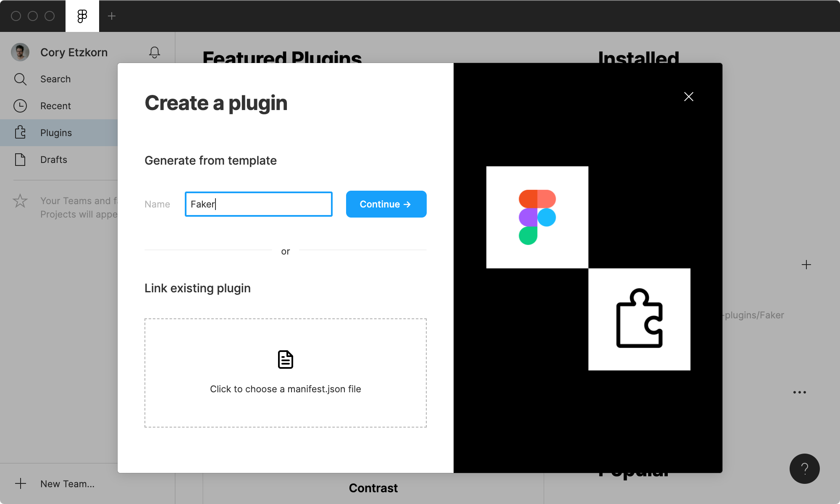Image resolution: width=840 pixels, height=504 pixels.
Task: Click the Featured Plugins section header
Action: click(x=282, y=58)
